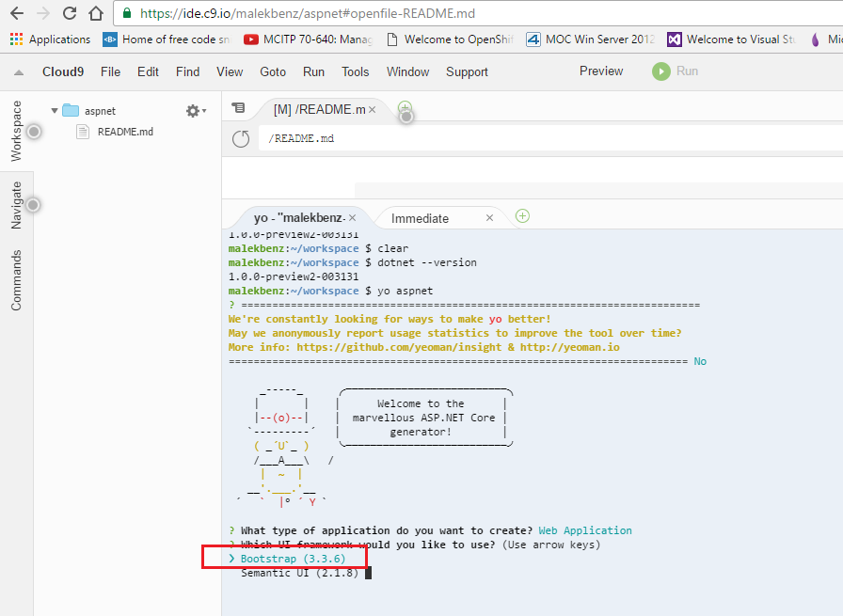Toggle the Workspace side panel
Screen dimensions: 843x616
tap(16, 131)
